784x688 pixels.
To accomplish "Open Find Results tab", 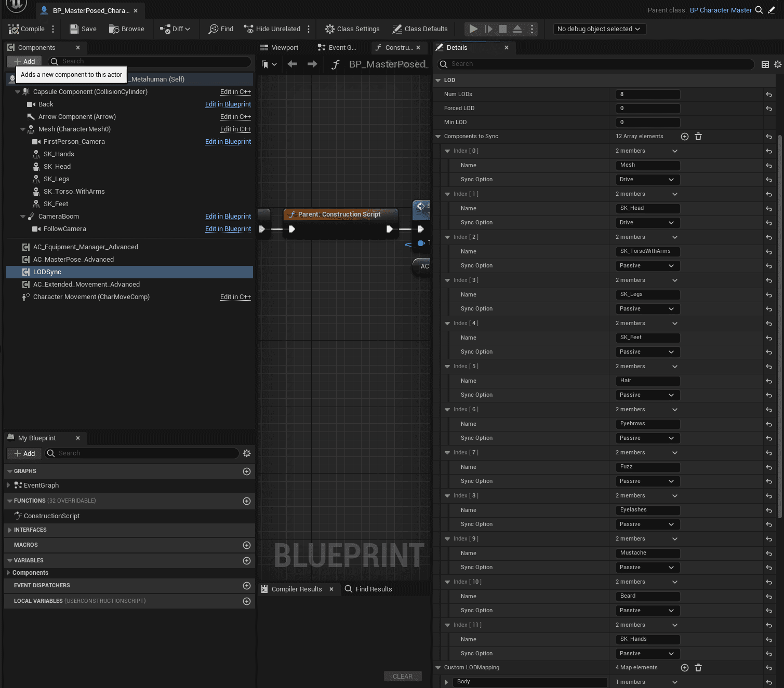I will click(x=368, y=589).
